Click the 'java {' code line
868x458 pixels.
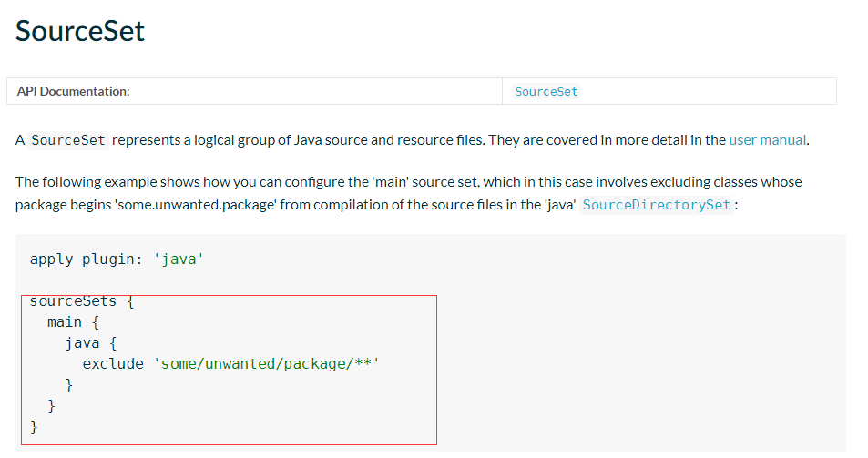click(90, 343)
